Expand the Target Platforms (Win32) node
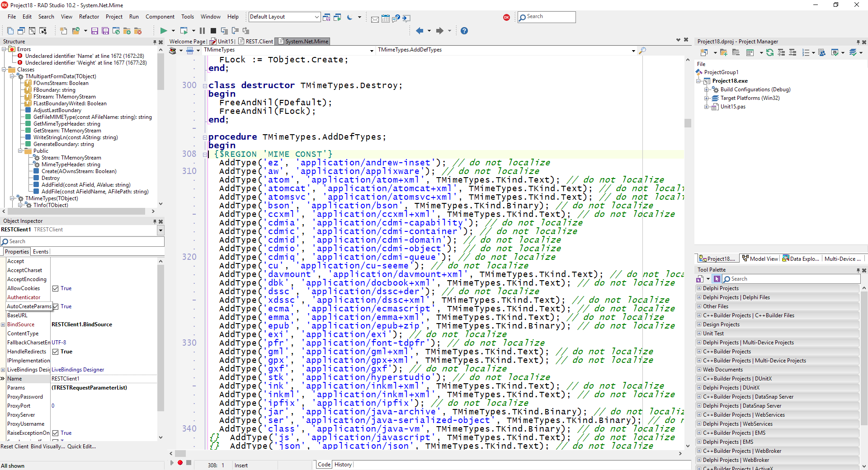The width and height of the screenshot is (868, 470). click(x=706, y=98)
